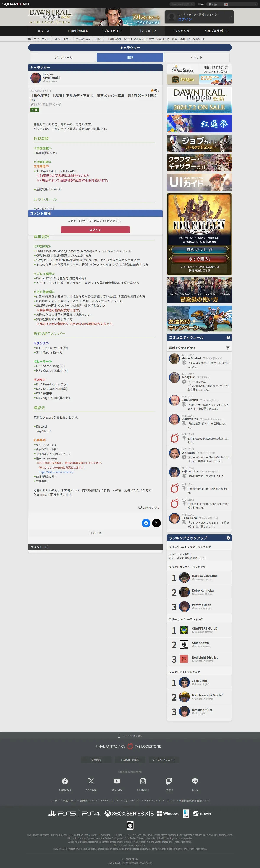Click 無料でプレイ! button on sidebar banner
Image resolution: width=260 pixels, height=868 pixels.
pyautogui.click(x=199, y=250)
